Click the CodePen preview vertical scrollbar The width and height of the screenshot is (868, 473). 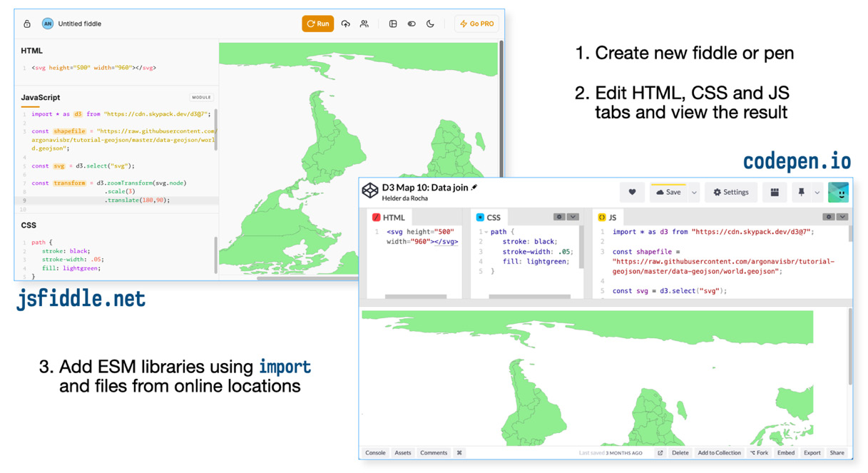(849, 347)
